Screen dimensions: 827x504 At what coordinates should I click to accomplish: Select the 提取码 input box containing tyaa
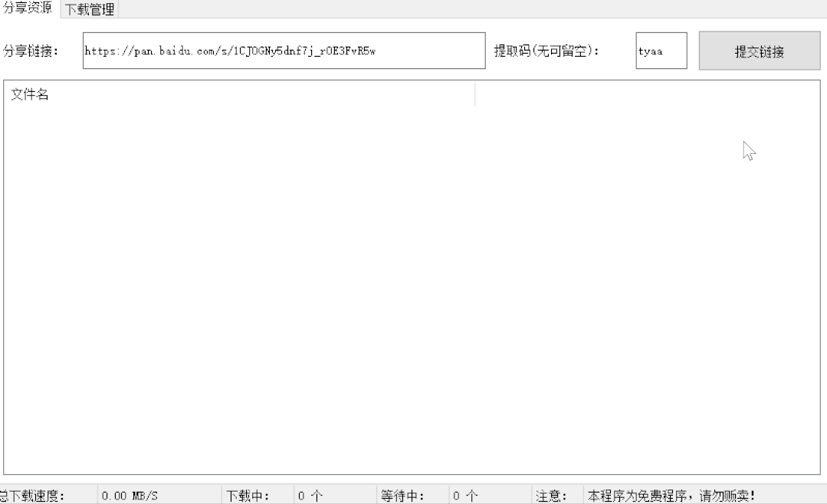pos(661,51)
